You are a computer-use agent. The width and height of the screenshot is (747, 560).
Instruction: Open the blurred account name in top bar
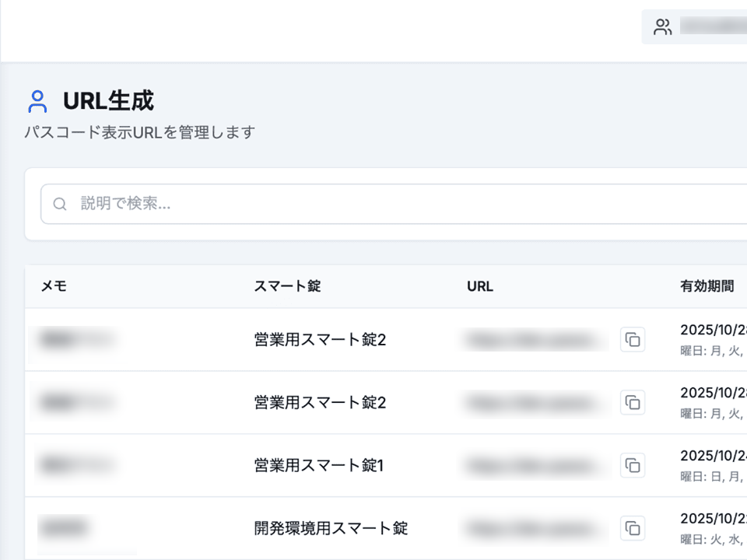point(712,27)
